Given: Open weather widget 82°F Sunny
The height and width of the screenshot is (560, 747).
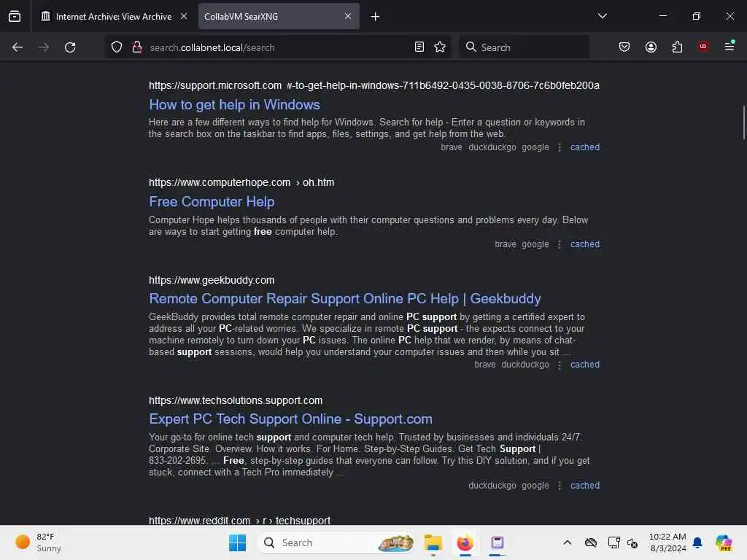Looking at the screenshot, I should tap(38, 542).
